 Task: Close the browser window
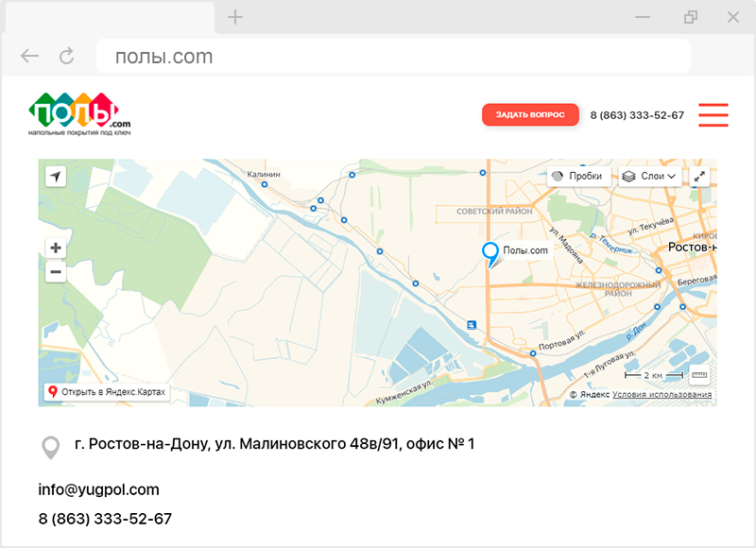(x=733, y=17)
